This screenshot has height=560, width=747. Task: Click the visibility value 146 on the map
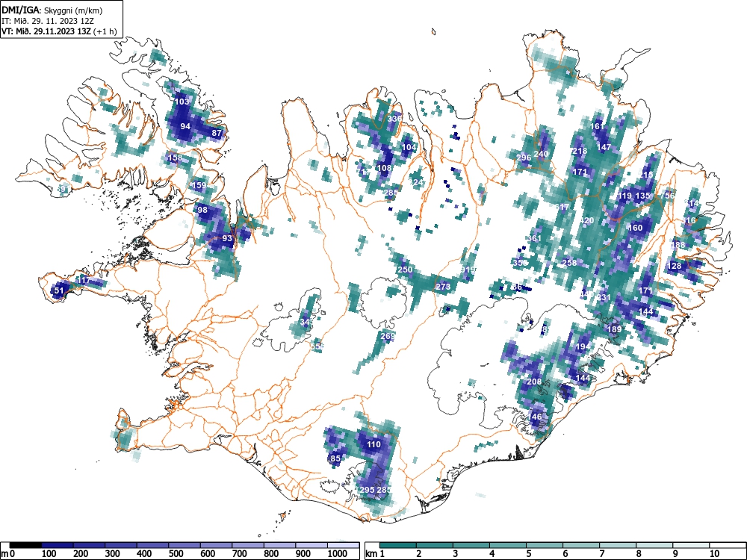(535, 417)
